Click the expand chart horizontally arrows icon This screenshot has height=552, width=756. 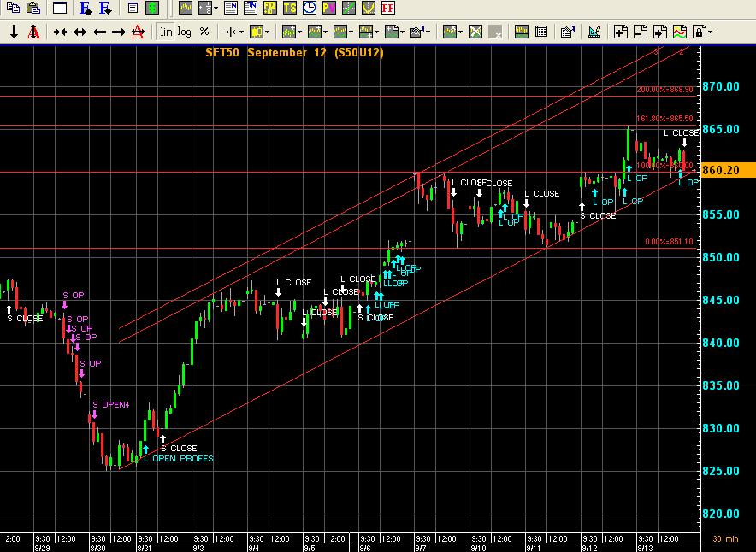tap(80, 32)
